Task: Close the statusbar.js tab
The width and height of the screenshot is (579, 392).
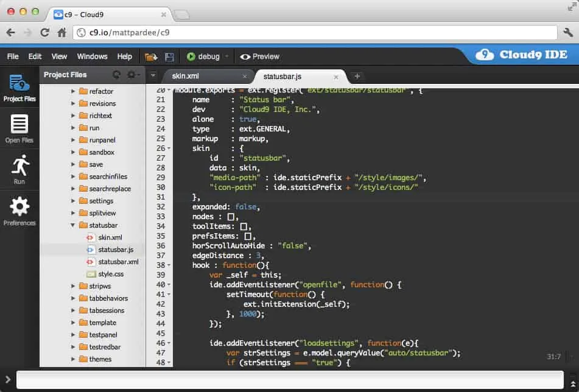Action: click(335, 77)
